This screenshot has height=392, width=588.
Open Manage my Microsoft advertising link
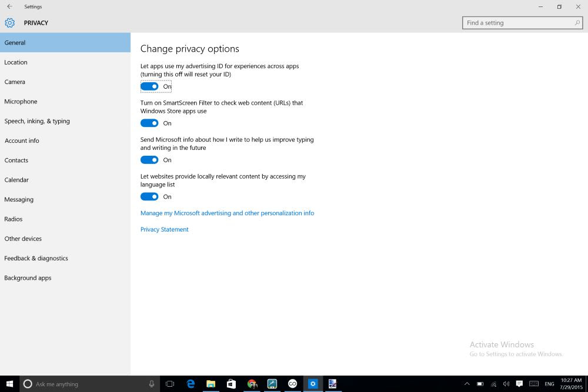click(227, 213)
